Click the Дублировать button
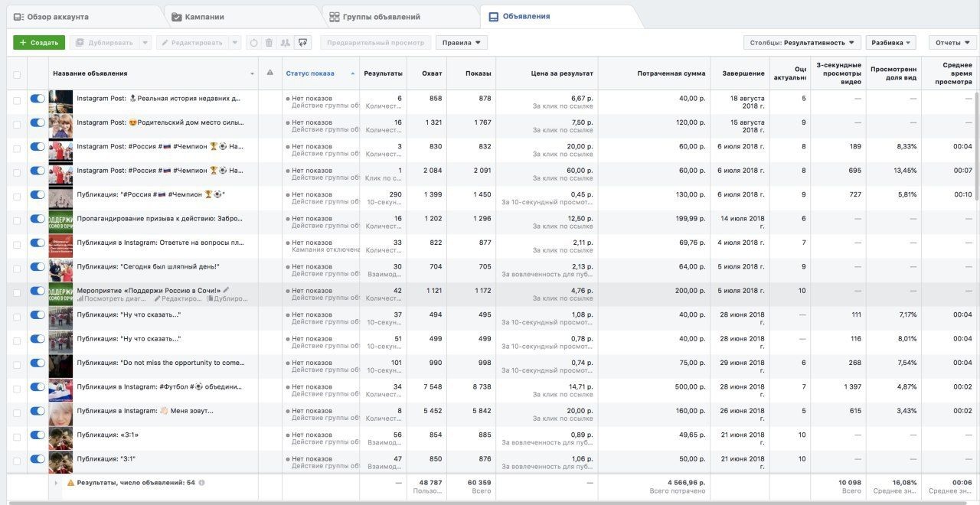The height and width of the screenshot is (505, 980). coord(105,43)
